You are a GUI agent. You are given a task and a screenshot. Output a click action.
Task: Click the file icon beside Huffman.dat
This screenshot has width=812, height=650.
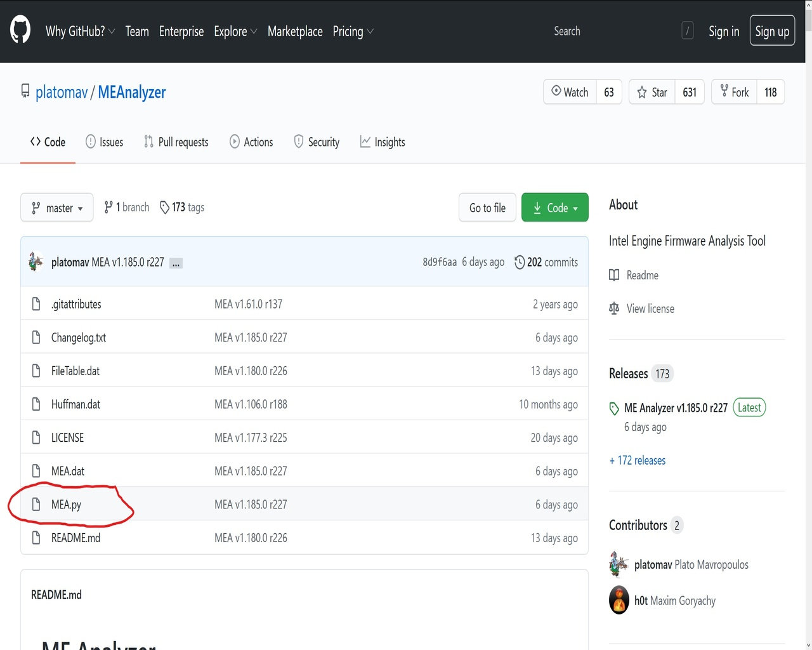(x=36, y=404)
